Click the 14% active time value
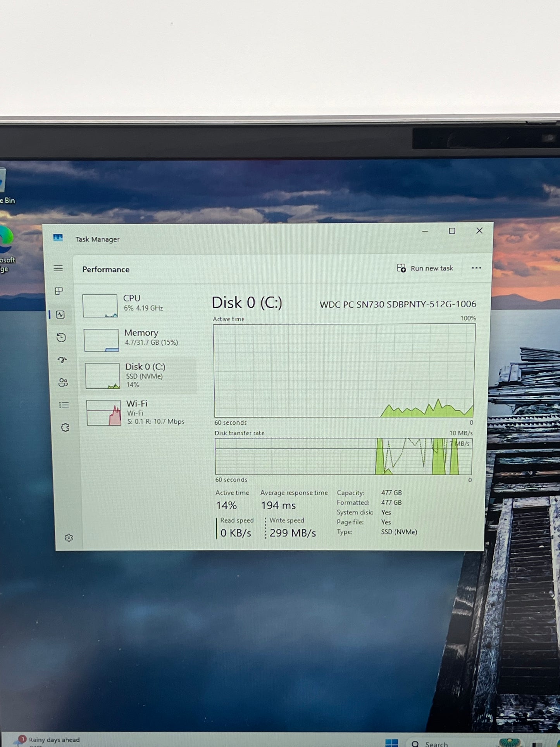 tap(226, 505)
